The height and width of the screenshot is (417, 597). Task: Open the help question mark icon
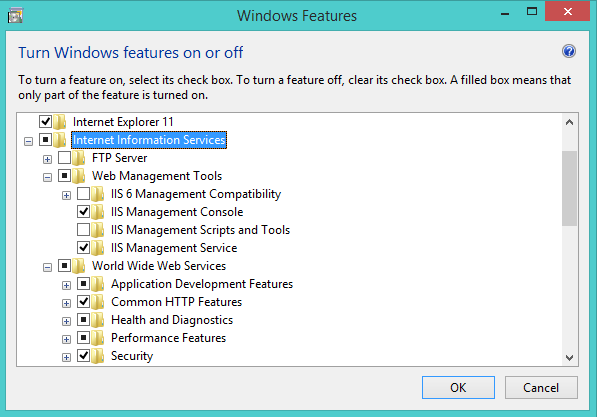tap(569, 51)
